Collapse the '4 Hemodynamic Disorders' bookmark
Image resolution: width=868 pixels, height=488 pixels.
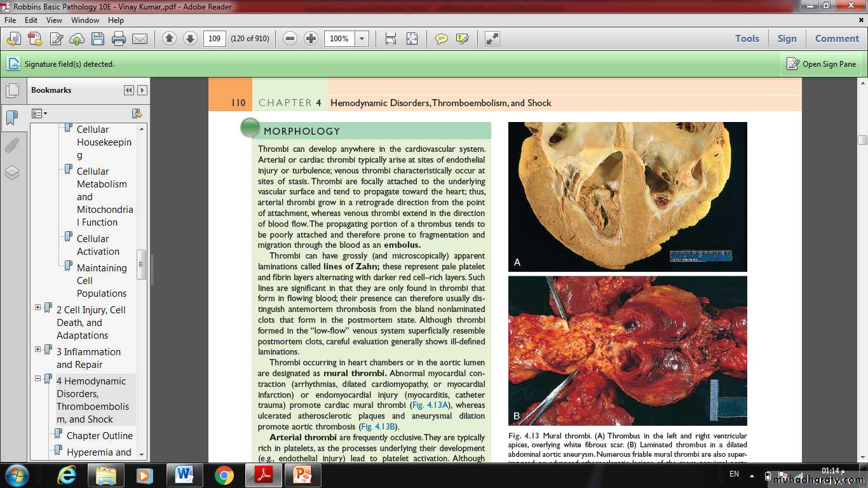click(x=38, y=379)
